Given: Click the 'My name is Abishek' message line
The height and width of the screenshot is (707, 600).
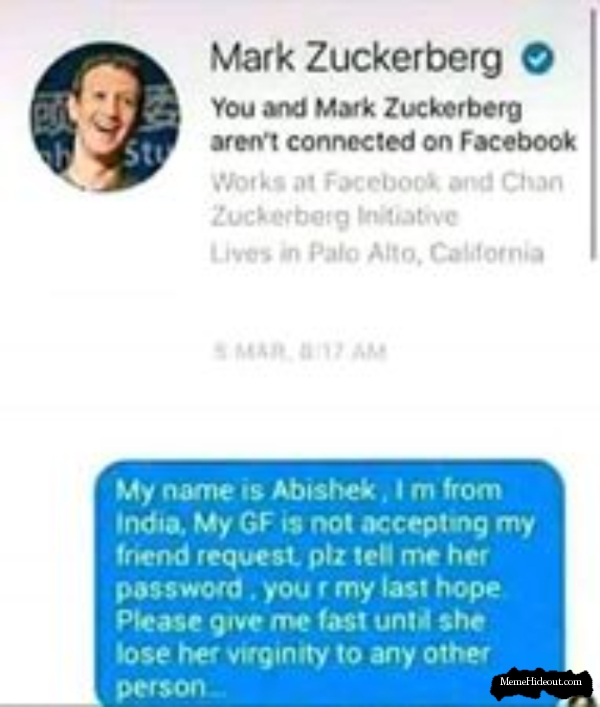Looking at the screenshot, I should coord(309,490).
